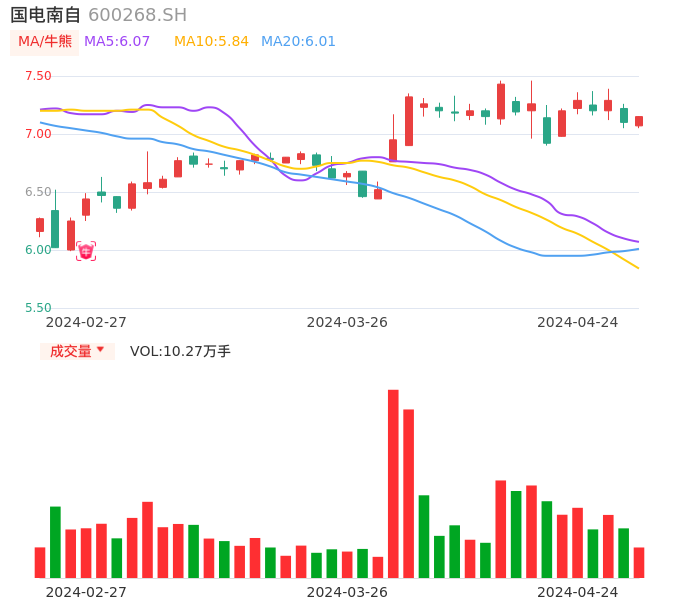Image resolution: width=686 pixels, height=606 pixels.
Task: Click the 2024-04-24 date label under price chart
Action: click(x=578, y=322)
